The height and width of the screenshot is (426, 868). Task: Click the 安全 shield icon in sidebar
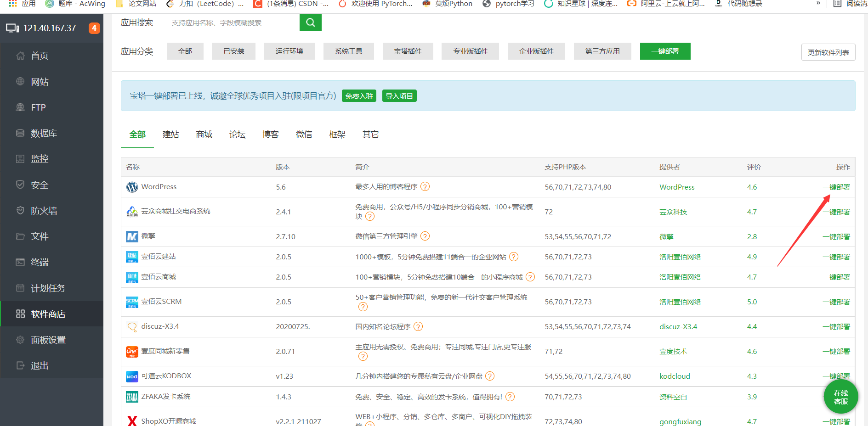click(20, 185)
